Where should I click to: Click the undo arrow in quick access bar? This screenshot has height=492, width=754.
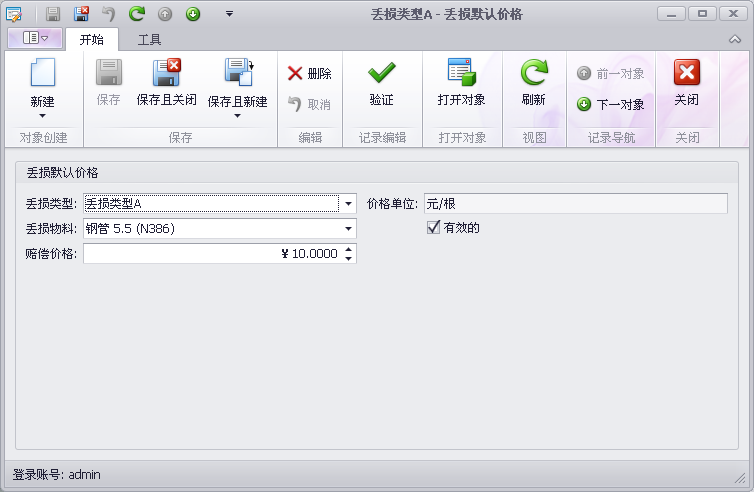109,14
